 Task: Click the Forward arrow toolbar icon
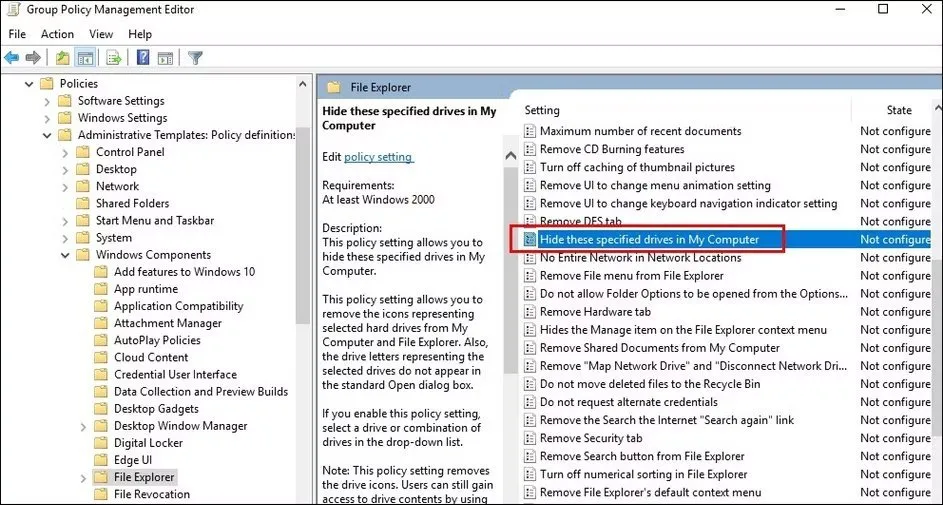[33, 58]
